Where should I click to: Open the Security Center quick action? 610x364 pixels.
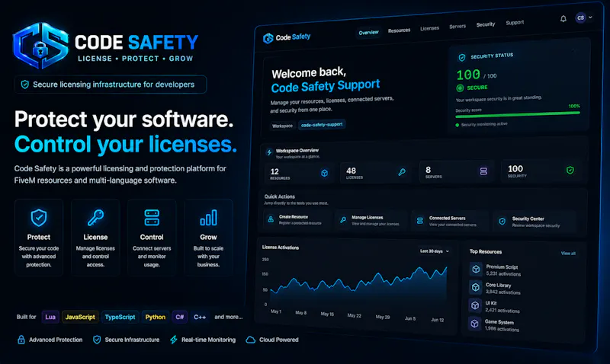click(534, 222)
